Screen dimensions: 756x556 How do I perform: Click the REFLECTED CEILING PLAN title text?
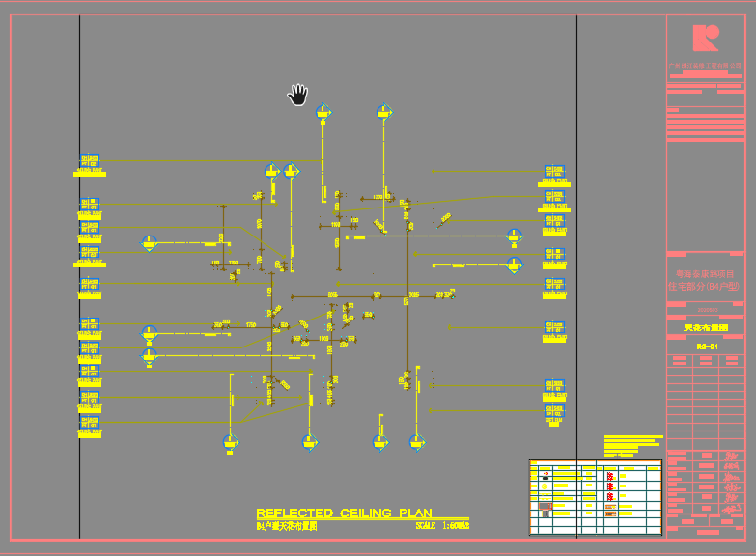pos(344,513)
